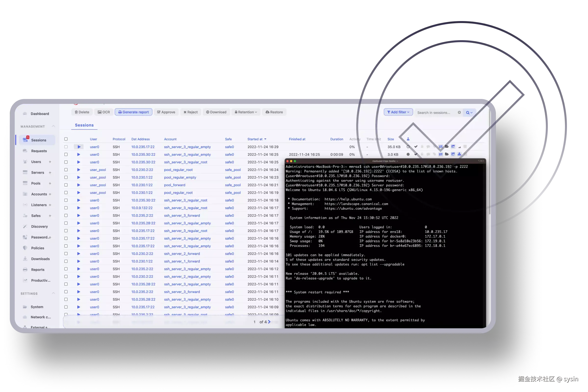Play the first user0 session recording
588x392 pixels.
point(79,147)
